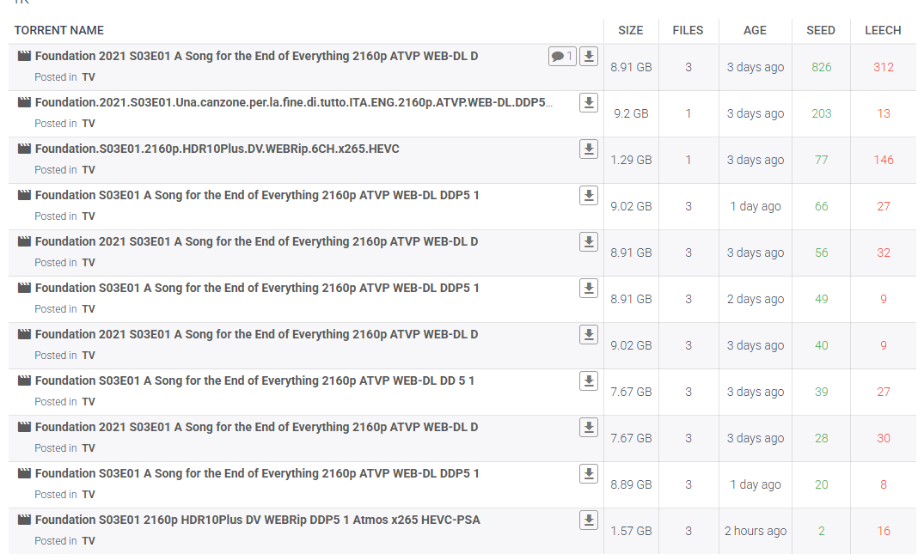Download the 9.02 GB torrent with 40 seeds

[x=589, y=334]
